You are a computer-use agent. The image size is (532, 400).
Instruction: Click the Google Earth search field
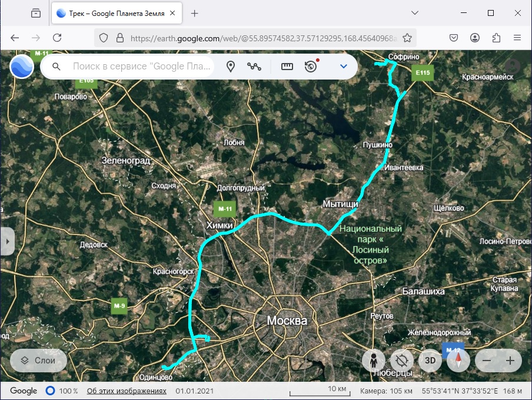coord(141,67)
